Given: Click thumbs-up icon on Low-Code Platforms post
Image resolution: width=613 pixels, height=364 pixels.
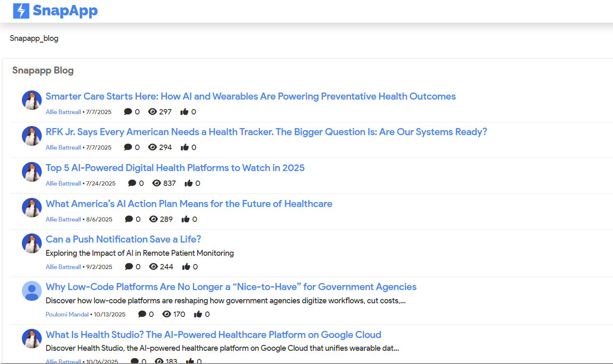Looking at the screenshot, I should (198, 314).
